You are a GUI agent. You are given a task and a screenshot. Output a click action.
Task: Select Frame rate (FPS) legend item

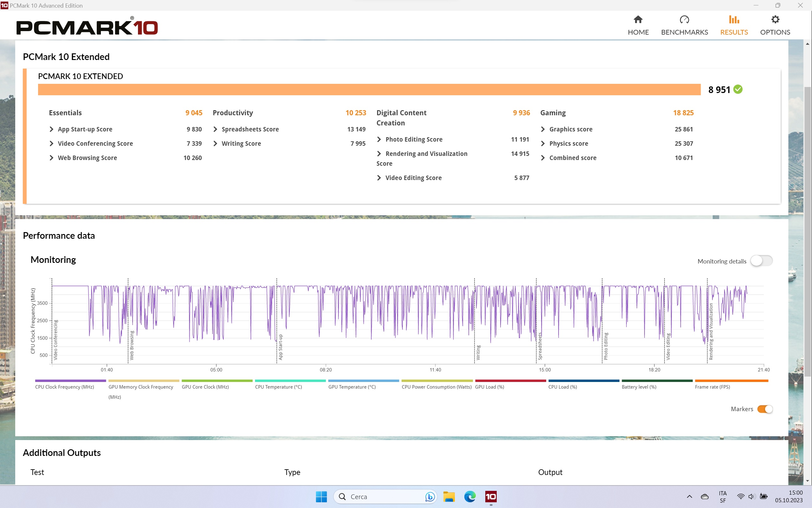731,385
